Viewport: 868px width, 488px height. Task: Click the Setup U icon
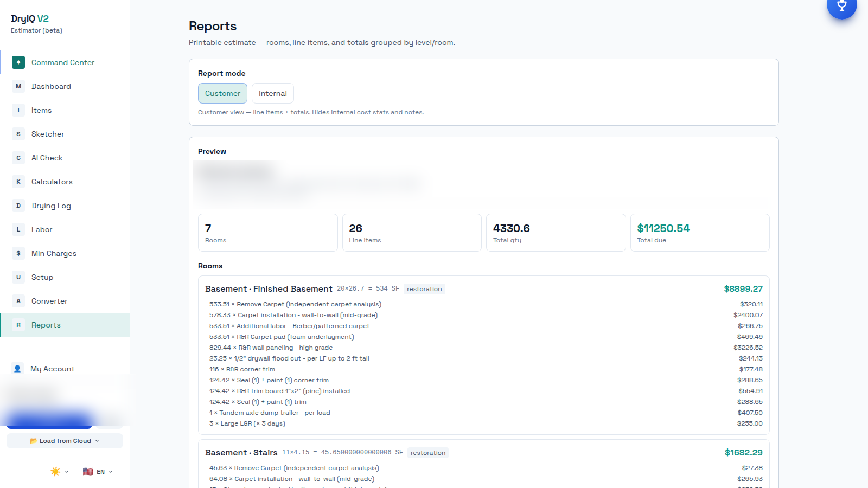18,277
